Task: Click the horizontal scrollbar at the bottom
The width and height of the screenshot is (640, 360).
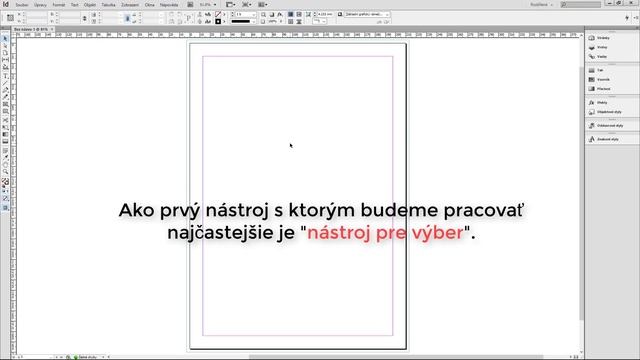Action: tap(396, 357)
